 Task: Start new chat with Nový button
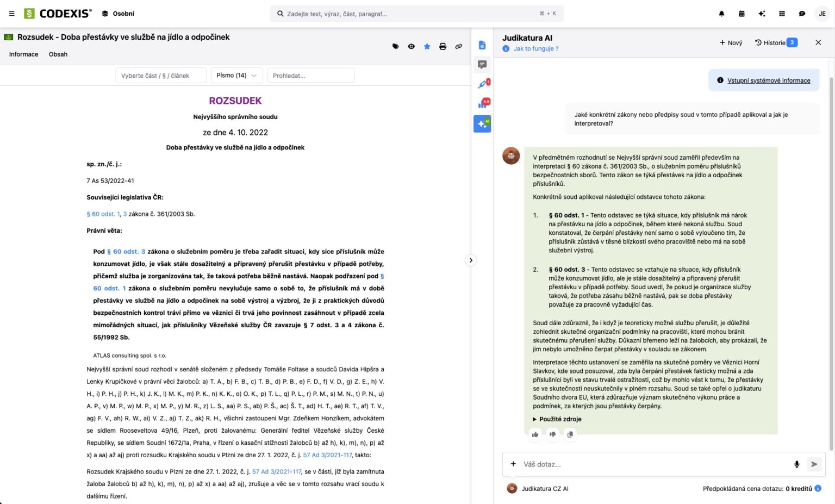731,43
